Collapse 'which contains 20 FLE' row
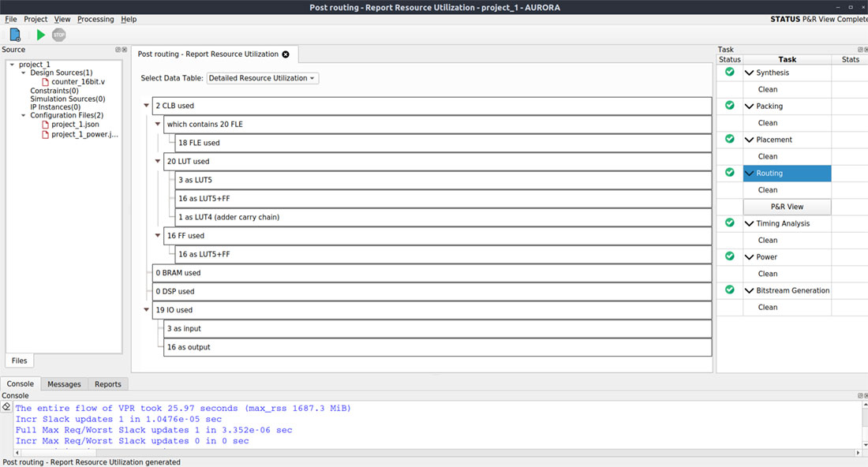Viewport: 868px width, 467px height. tap(158, 124)
